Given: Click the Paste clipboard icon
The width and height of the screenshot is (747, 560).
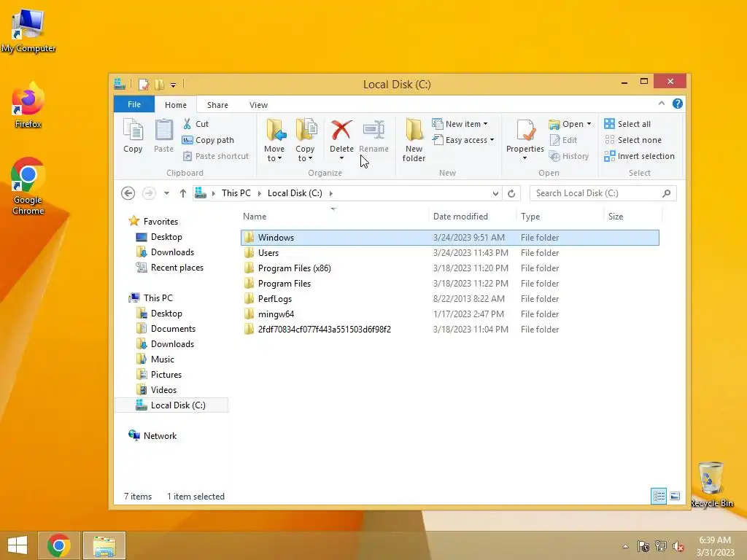Looking at the screenshot, I should (163, 130).
